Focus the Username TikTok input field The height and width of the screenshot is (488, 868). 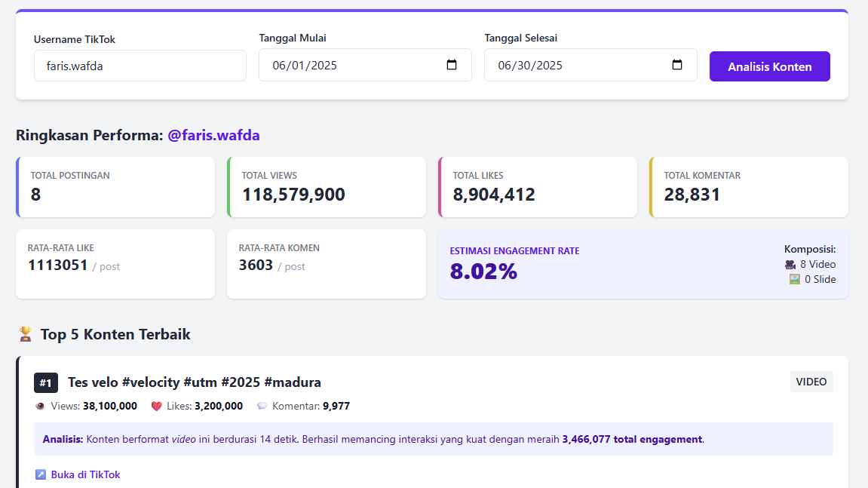click(140, 66)
